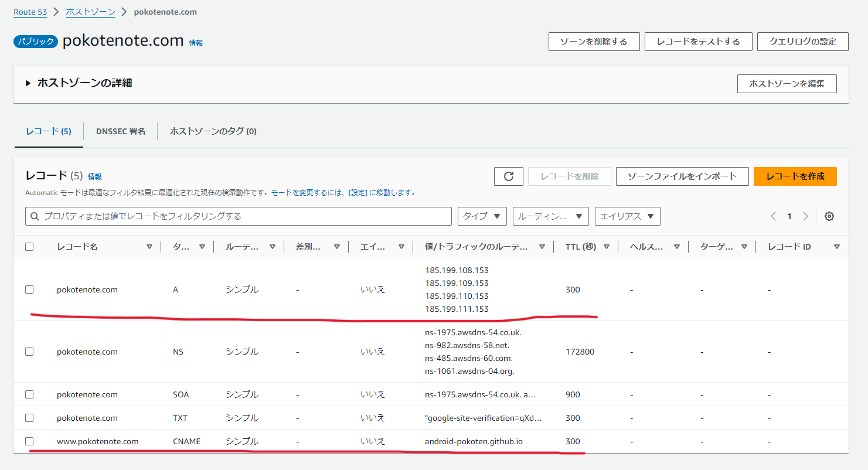The width and height of the screenshot is (868, 470).
Task: Open ホストゾーン breadcrumb link
Action: (90, 12)
